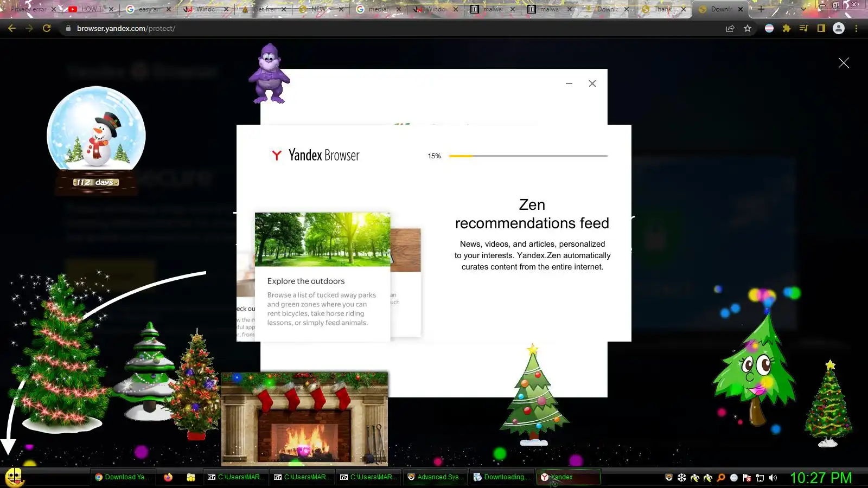Open the 'Download Ya...' Chrome taskbar button
Screen dimensions: 868x488
[123, 477]
